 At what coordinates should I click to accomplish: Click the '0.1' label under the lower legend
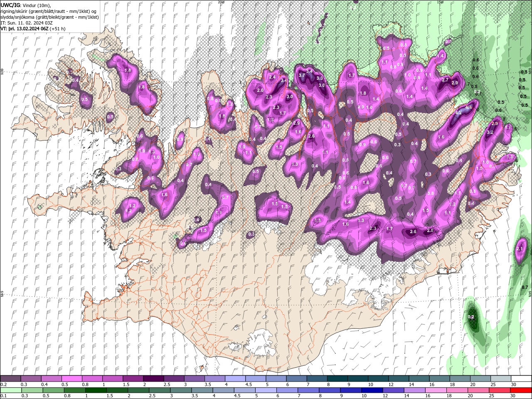tap(3, 396)
